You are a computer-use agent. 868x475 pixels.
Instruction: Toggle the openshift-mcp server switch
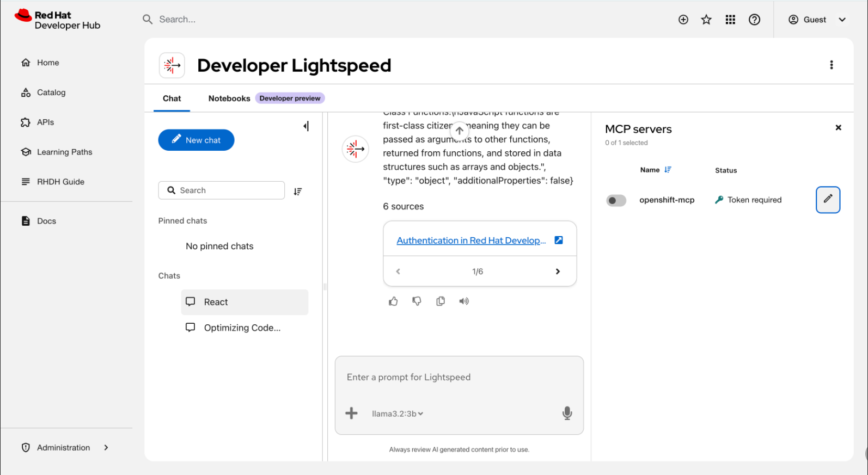coord(616,200)
